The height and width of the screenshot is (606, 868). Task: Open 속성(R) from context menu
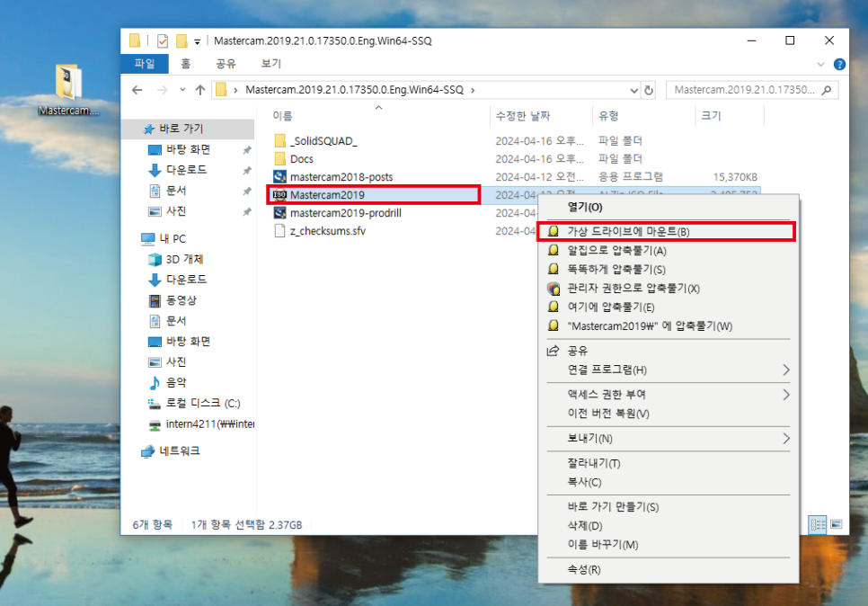tap(669, 569)
